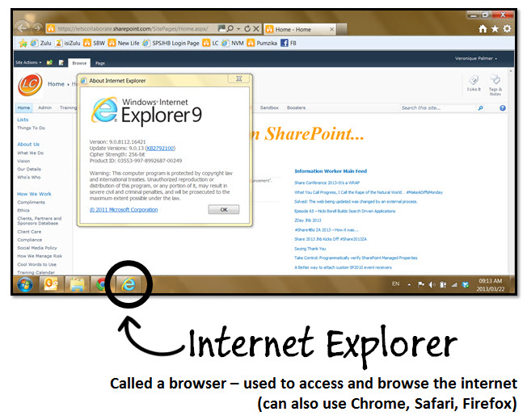Open the NVM favorites bookmark
Viewport: 527px width, 420px height.
[233, 44]
